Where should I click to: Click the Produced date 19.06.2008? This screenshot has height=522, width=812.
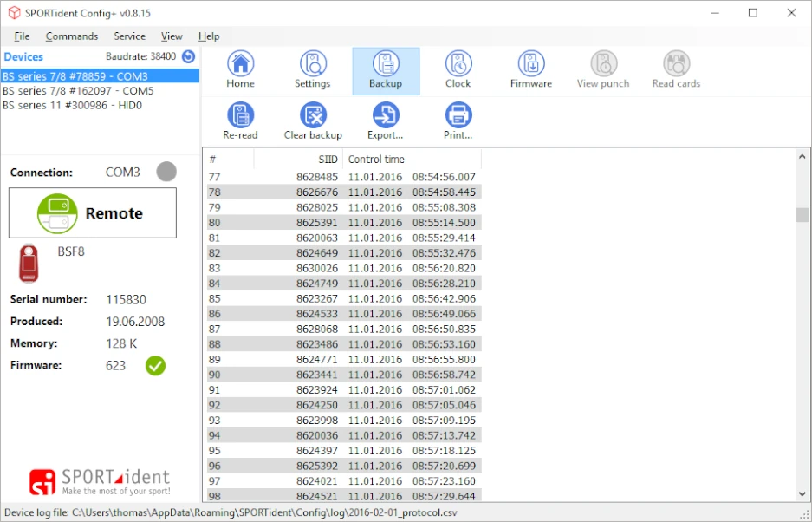click(135, 322)
